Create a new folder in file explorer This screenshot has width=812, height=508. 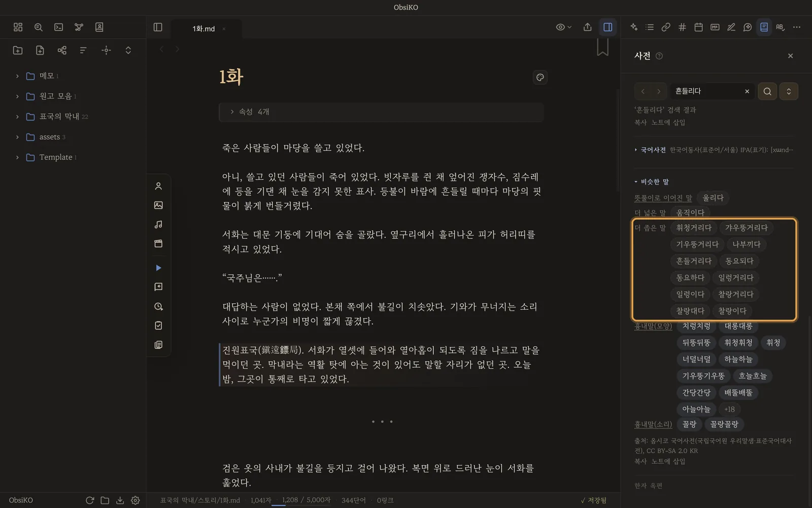click(x=18, y=50)
